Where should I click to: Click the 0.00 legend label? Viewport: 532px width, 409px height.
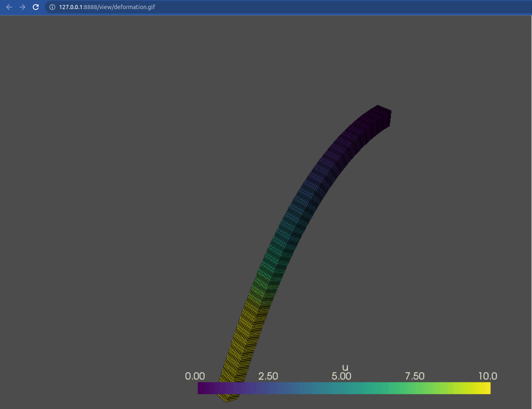195,376
